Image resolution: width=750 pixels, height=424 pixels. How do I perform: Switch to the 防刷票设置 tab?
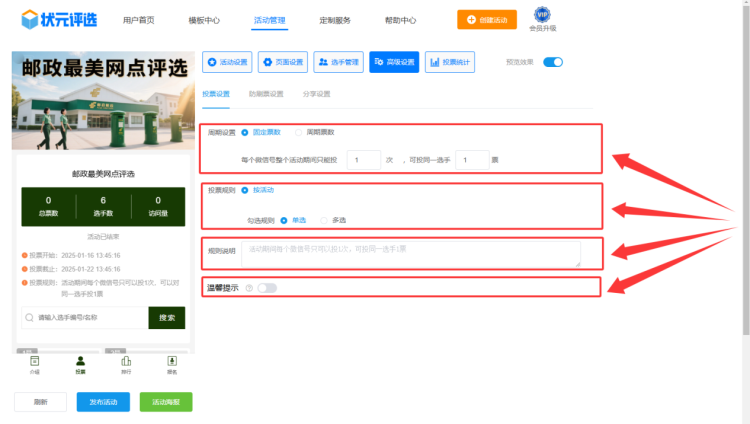pyautogui.click(x=266, y=94)
